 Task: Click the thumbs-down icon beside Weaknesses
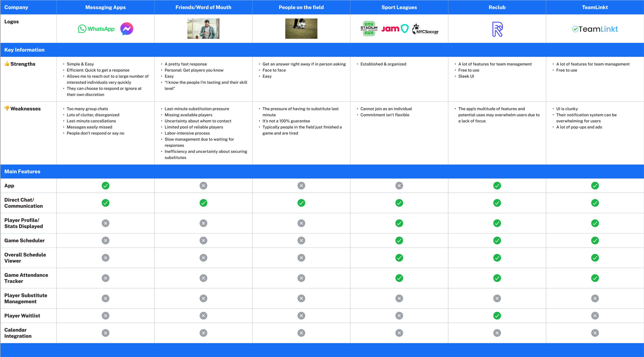[7, 108]
